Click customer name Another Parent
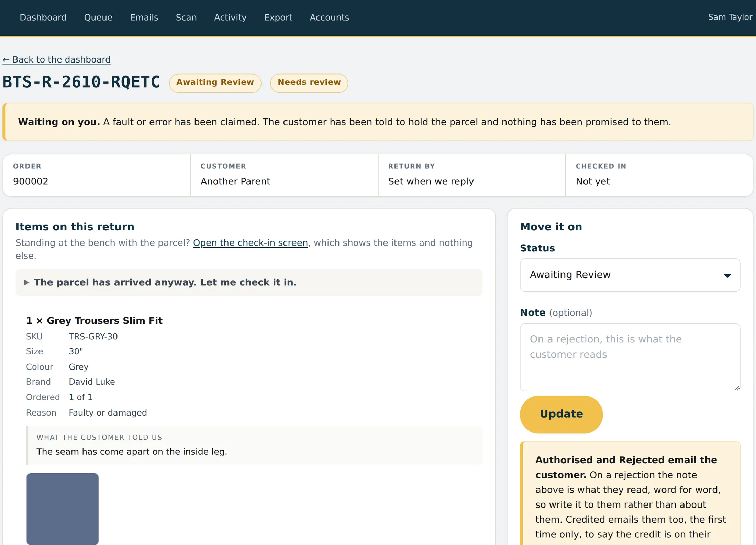 coord(235,181)
